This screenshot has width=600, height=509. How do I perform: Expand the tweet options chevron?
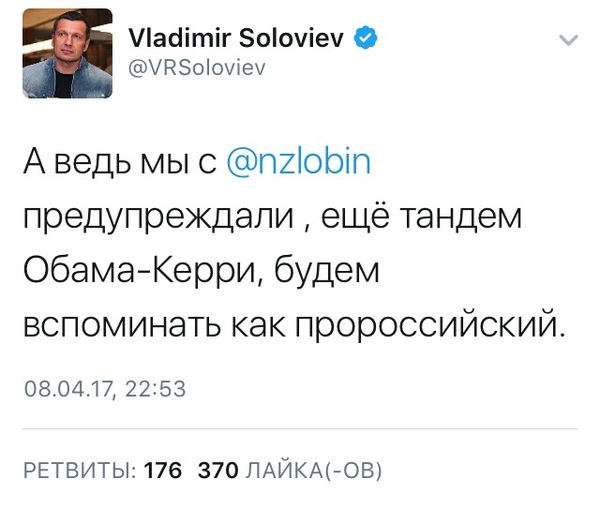[x=568, y=41]
